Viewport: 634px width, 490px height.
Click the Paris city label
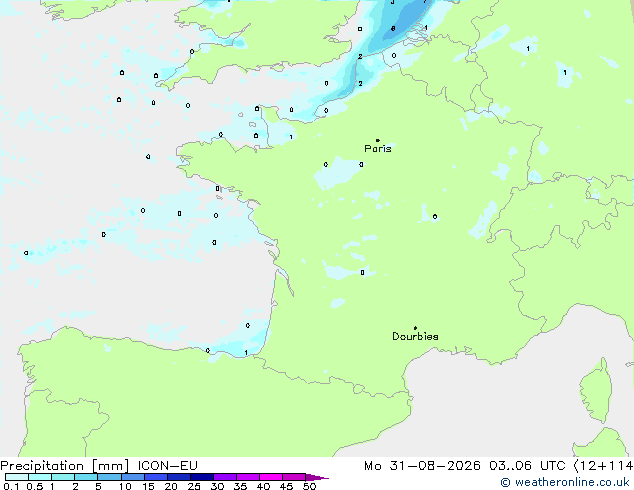[x=378, y=149]
